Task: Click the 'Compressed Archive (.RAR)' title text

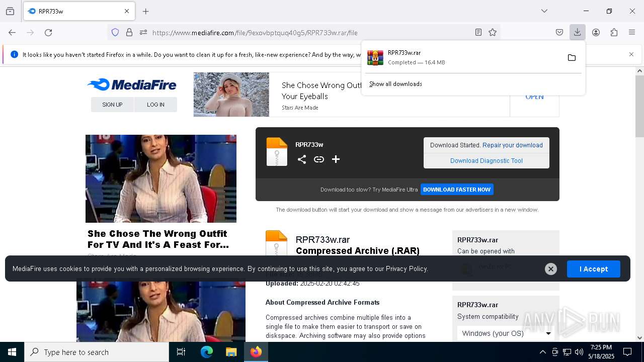Action: click(x=358, y=251)
